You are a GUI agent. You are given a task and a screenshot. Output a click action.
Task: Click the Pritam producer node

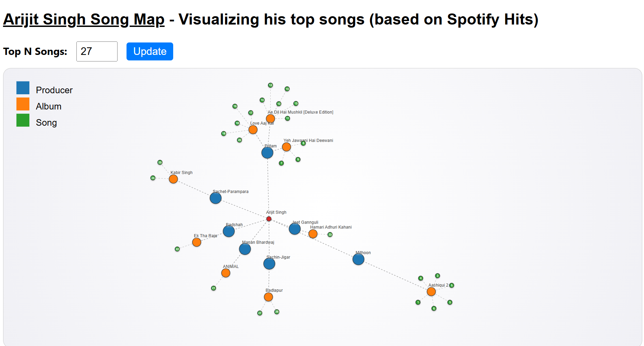267,153
